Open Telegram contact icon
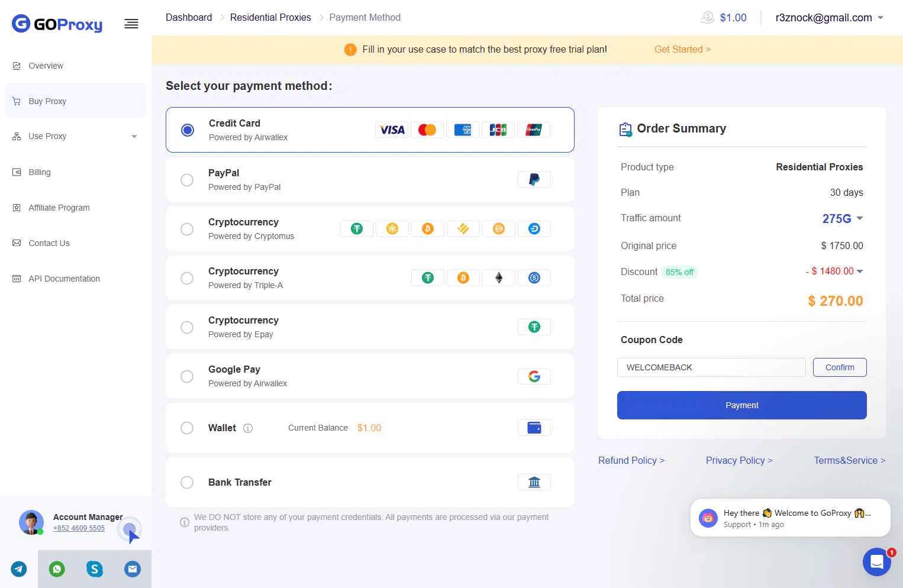Screen dimensions: 903x588 [x=19, y=569]
